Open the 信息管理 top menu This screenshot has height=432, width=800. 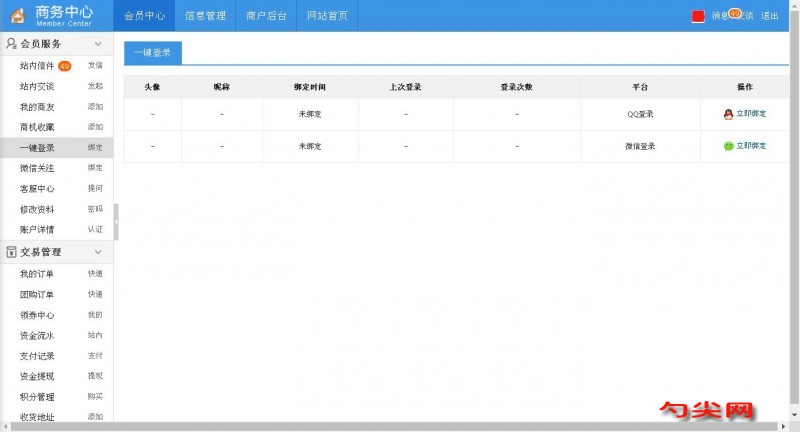click(205, 16)
